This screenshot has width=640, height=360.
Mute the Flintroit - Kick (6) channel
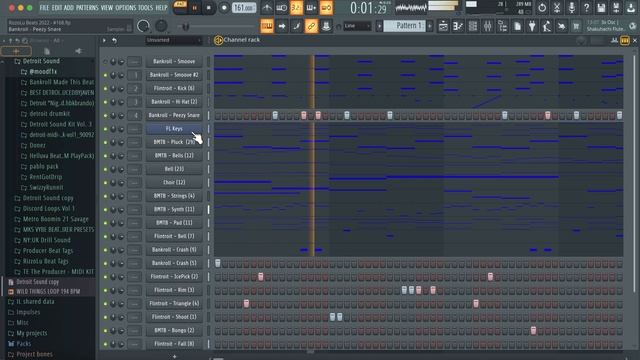pyautogui.click(x=105, y=89)
